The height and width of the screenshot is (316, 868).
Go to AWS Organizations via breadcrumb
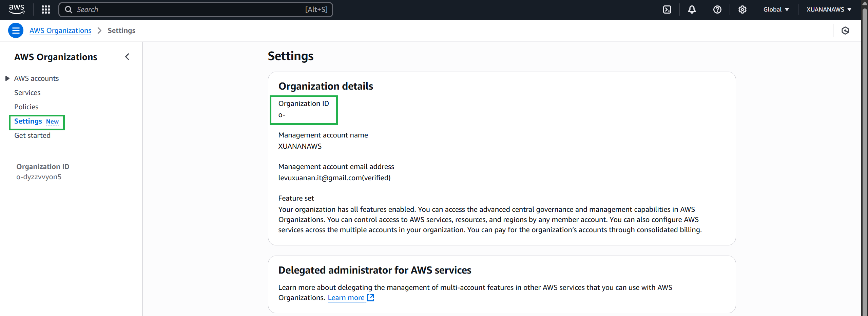click(60, 30)
